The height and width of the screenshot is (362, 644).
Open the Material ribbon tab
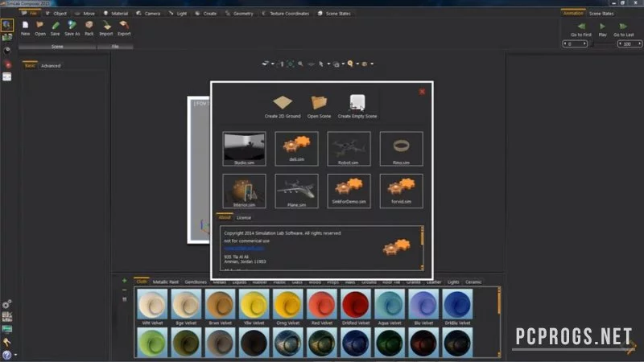point(116,13)
